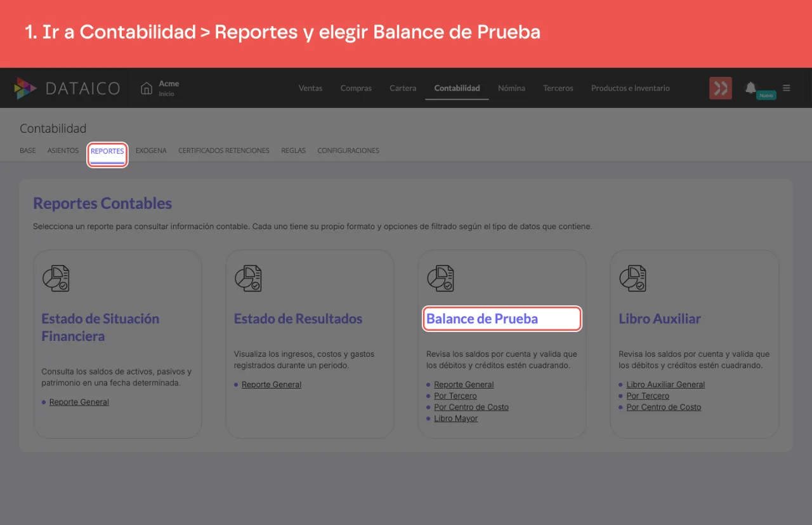Open the Libro Auxiliar General link
Viewport: 812px width, 525px height.
(x=665, y=385)
